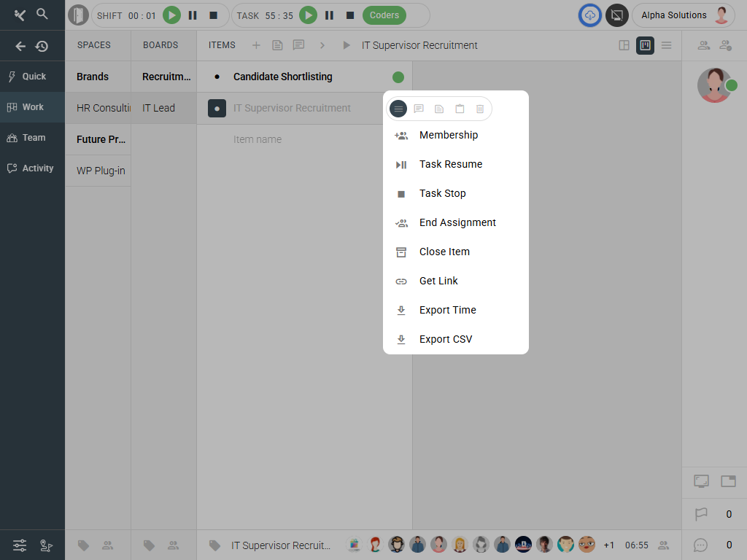
Task: Expand the +1 more members indicator
Action: pos(609,545)
